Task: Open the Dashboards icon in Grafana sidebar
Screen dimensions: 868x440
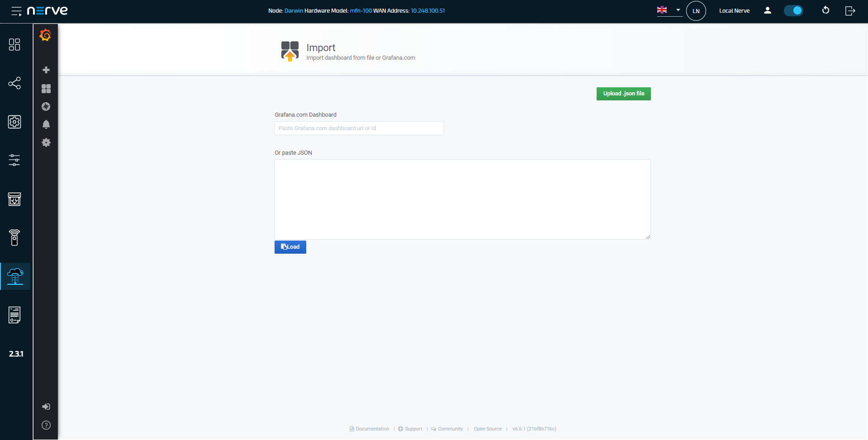Action: pos(46,89)
